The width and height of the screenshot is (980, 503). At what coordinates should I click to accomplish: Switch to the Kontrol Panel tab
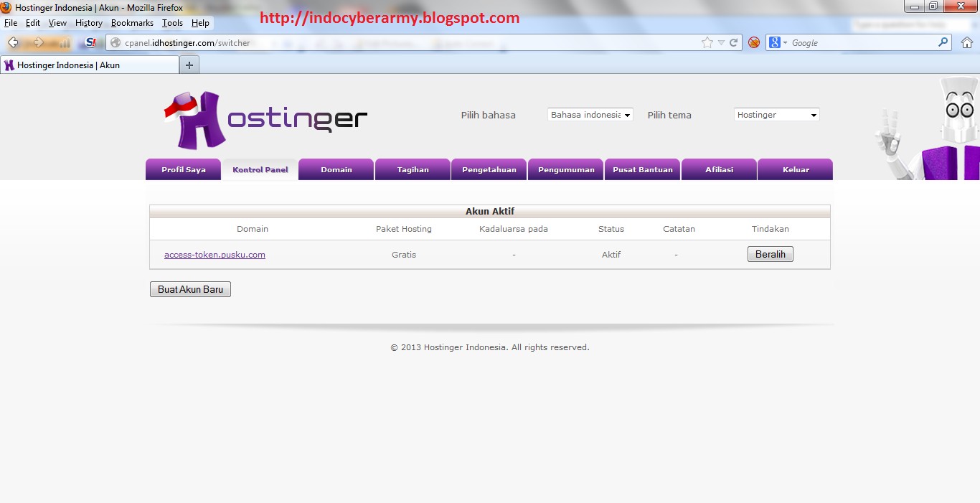260,169
